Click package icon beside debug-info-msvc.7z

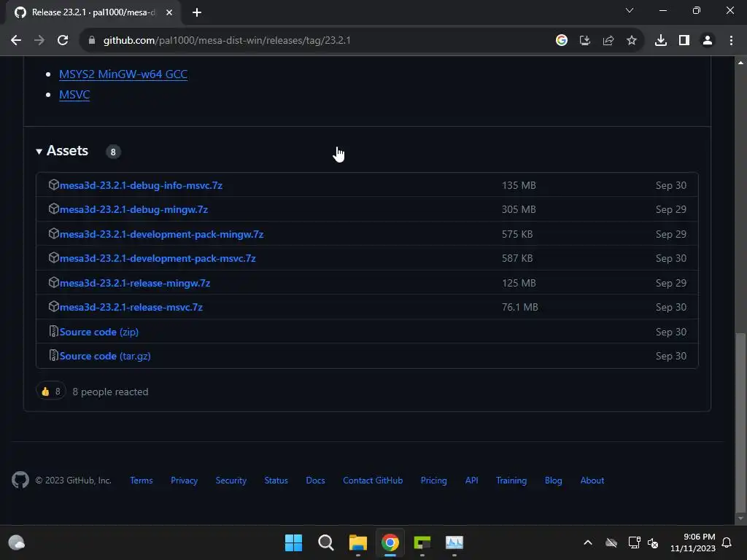tap(53, 184)
